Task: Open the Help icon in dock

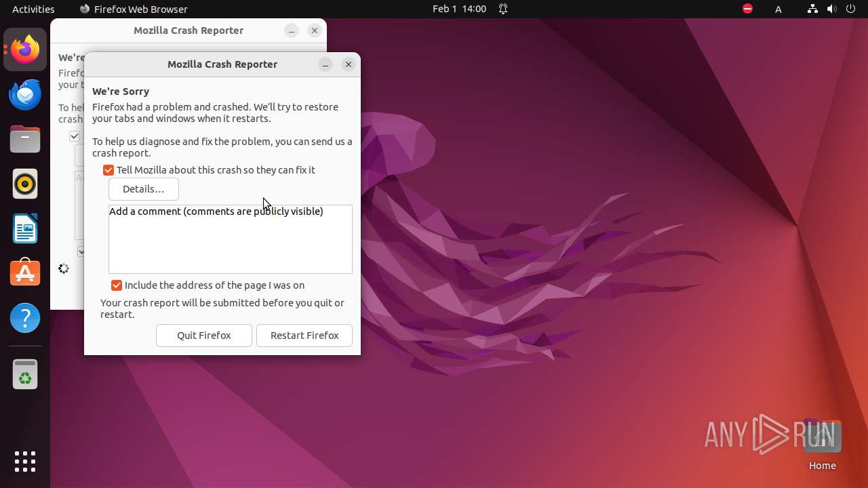Action: coord(25,318)
